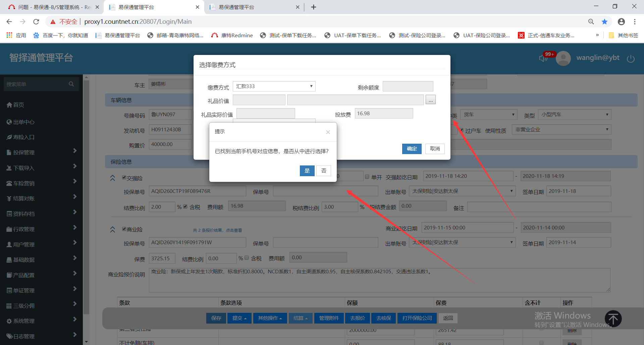The height and width of the screenshot is (345, 644).
Task: Open 寿险入口 in the sidebar
Action: [20, 137]
